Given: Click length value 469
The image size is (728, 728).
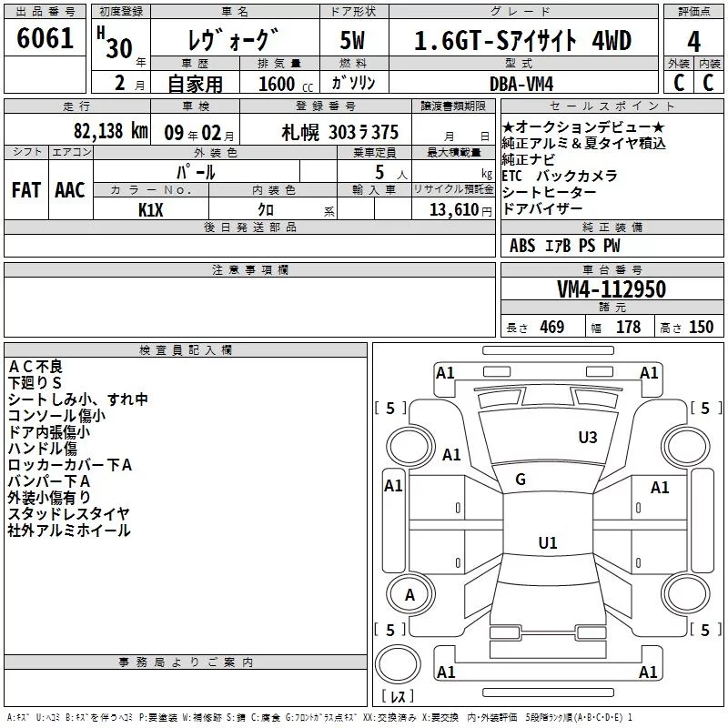Looking at the screenshot, I should pos(552,328).
